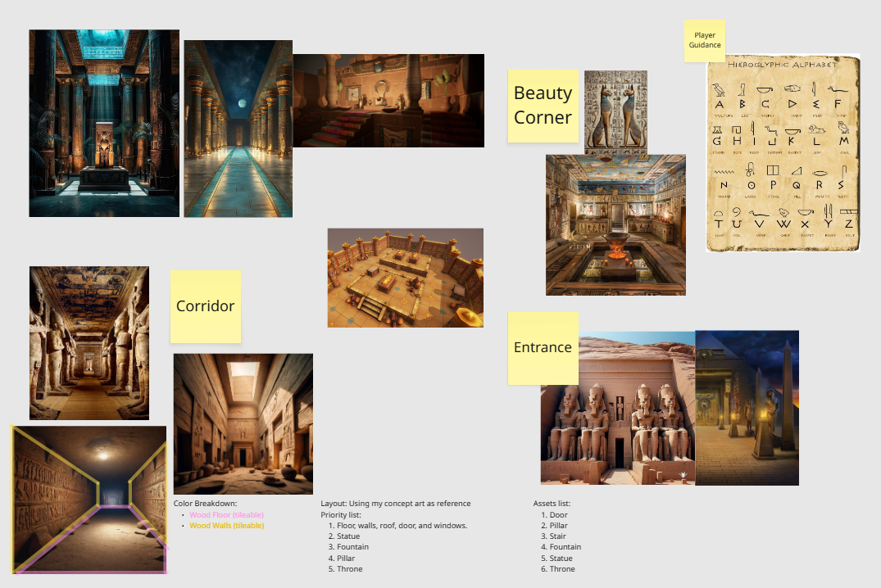Viewport: 881px width, 588px height.
Task: Click the twin cat statues image
Action: tap(615, 111)
